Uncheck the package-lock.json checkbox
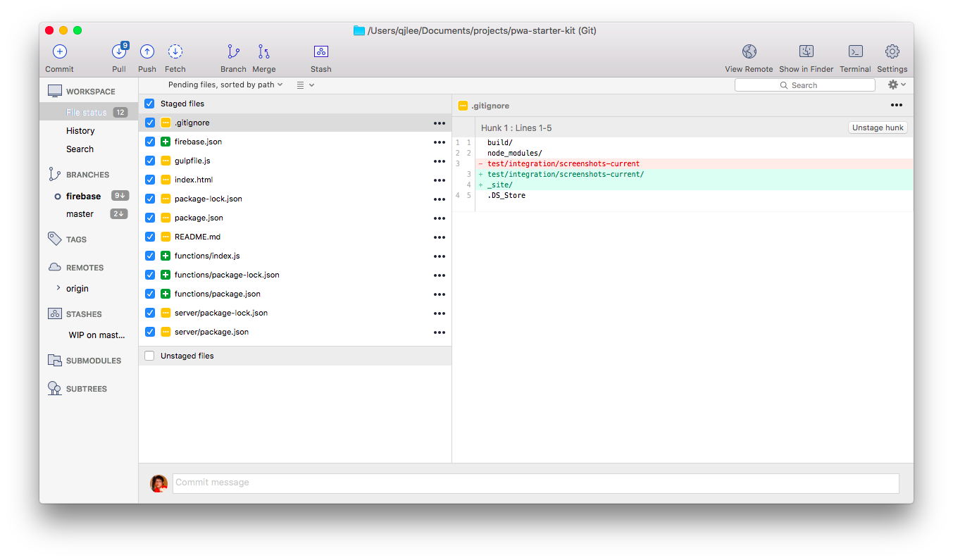Viewport: 953px width, 560px height. pyautogui.click(x=150, y=199)
